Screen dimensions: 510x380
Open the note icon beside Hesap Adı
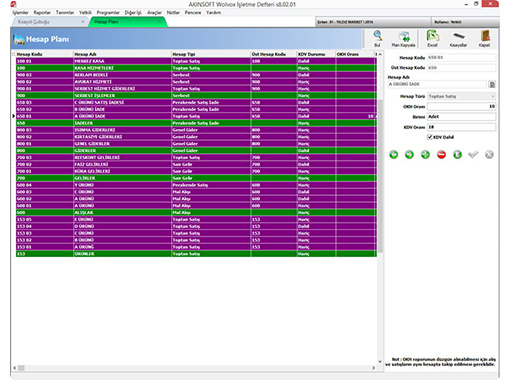click(x=492, y=84)
